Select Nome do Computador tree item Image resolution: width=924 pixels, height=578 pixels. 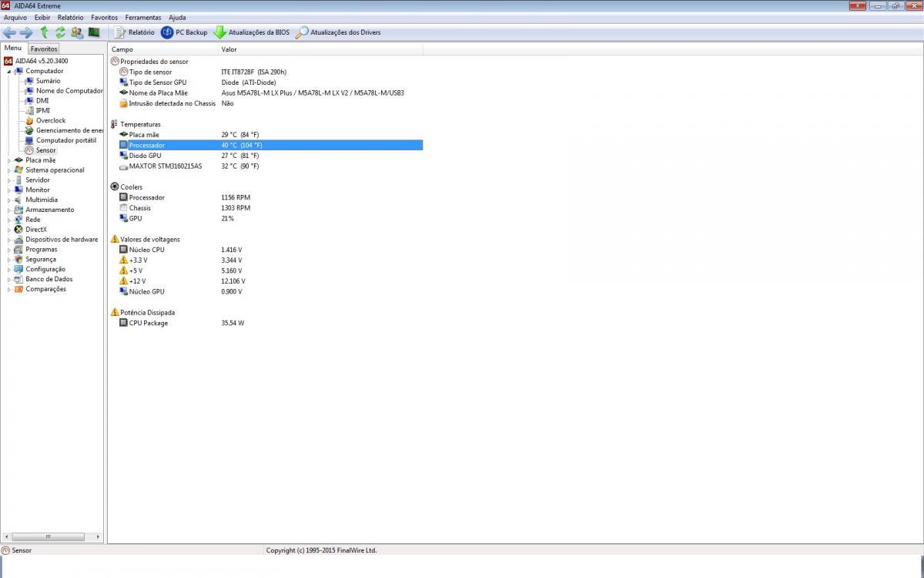pos(69,91)
